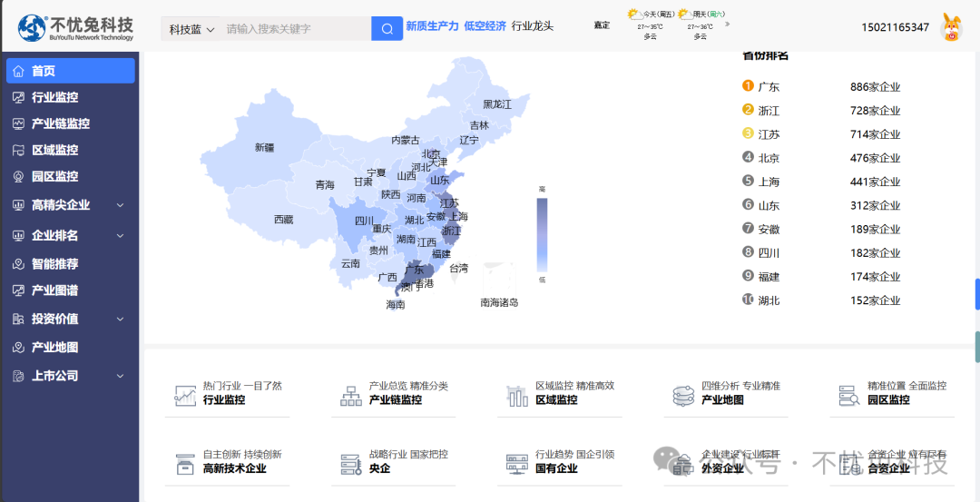Open 智能推荐 in the sidebar

click(x=55, y=264)
